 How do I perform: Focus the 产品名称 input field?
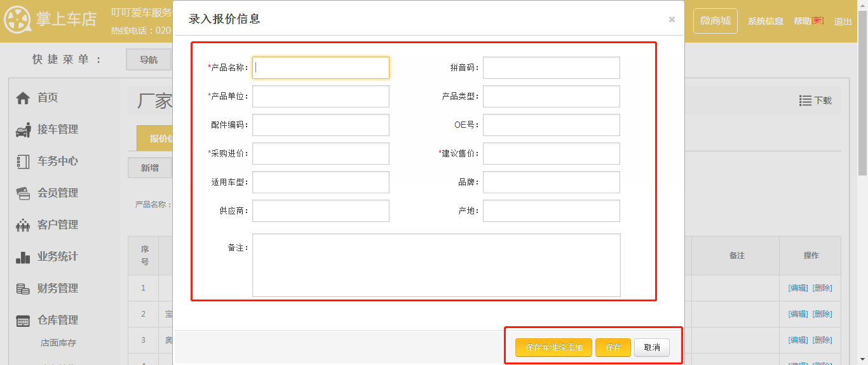click(320, 68)
